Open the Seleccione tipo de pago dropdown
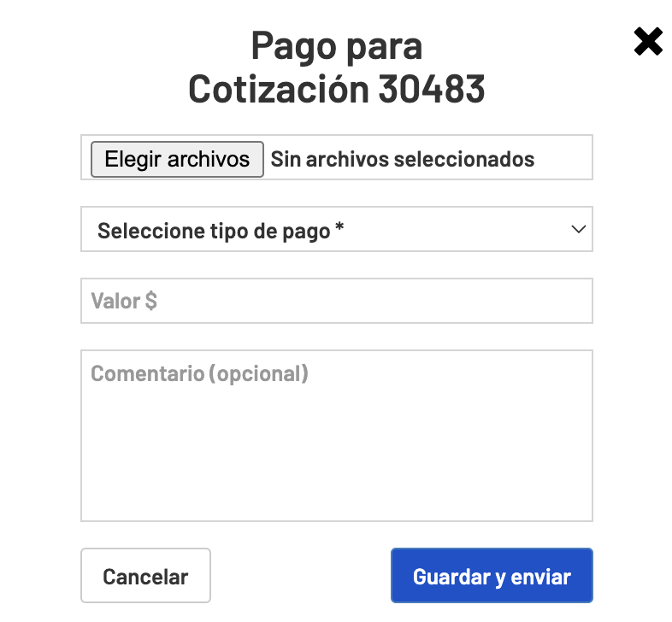The height and width of the screenshot is (622, 672). pos(337,229)
